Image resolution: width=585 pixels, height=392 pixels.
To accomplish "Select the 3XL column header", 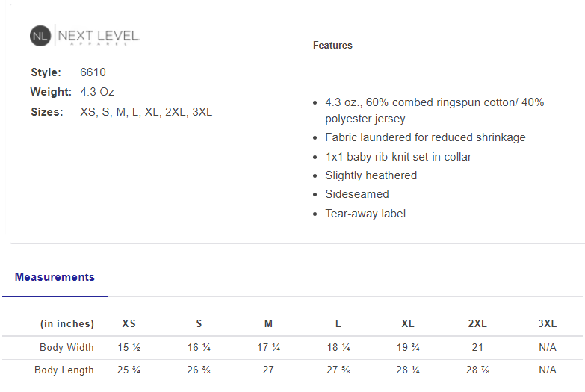I will click(548, 324).
